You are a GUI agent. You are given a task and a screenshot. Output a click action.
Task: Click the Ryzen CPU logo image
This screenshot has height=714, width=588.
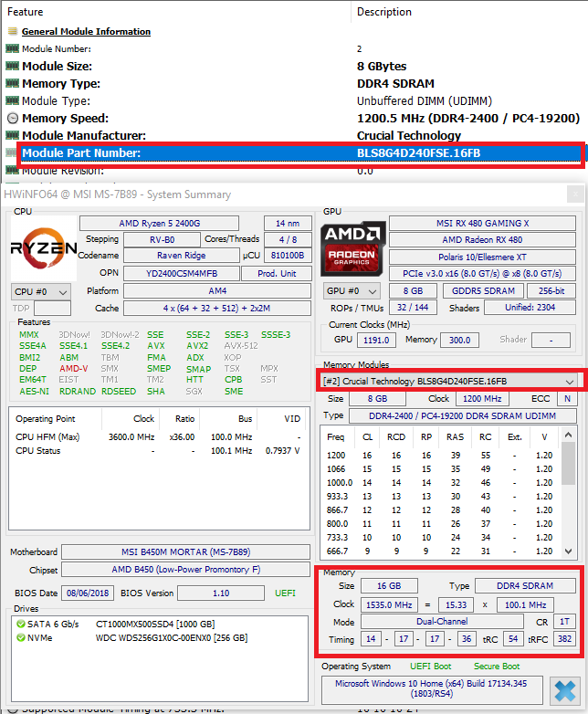click(44, 248)
